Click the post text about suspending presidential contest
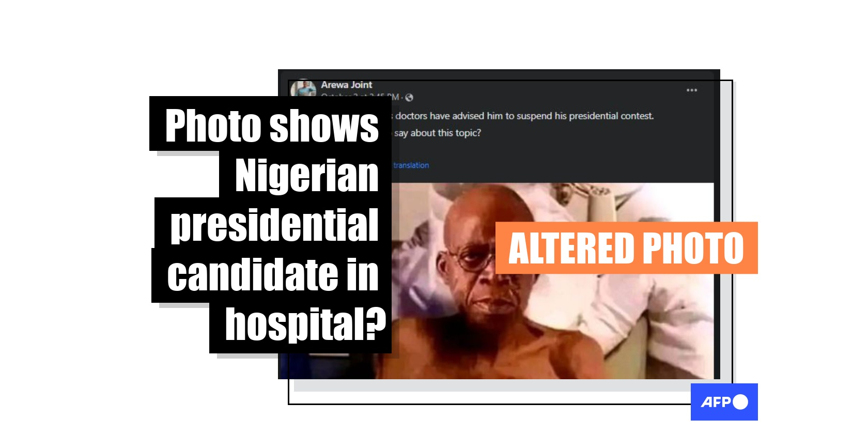This screenshot has height=434, width=868. point(524,116)
